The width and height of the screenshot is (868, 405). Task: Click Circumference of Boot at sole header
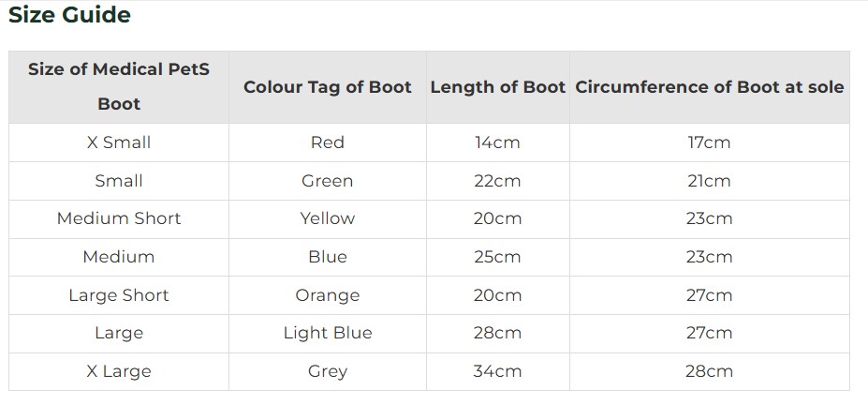point(709,86)
